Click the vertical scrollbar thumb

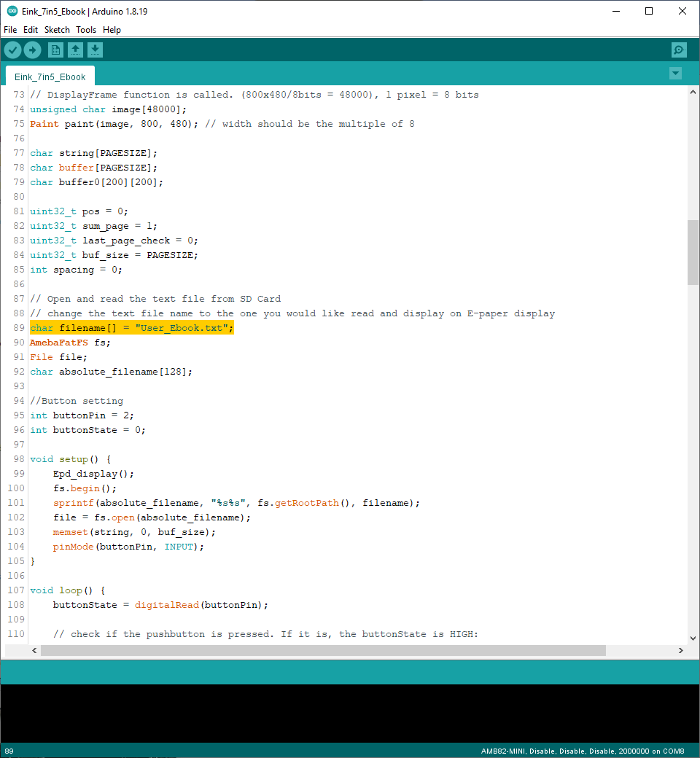pyautogui.click(x=693, y=251)
